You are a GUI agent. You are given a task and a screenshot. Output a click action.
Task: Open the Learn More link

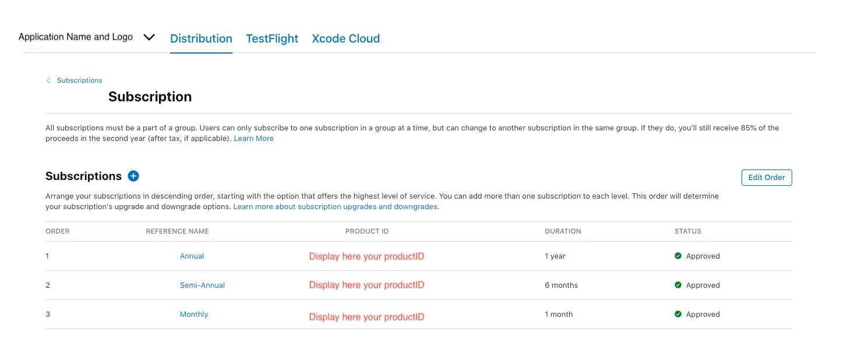coord(253,138)
